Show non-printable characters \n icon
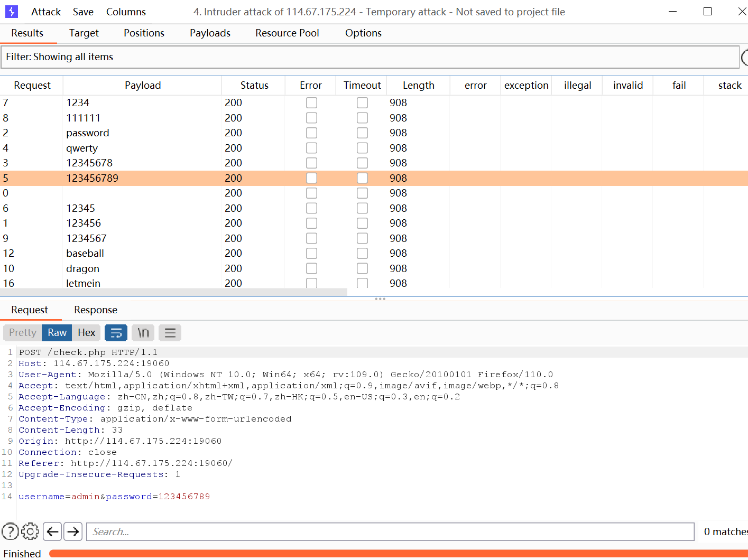Viewport: 748px width, 560px height. click(x=143, y=333)
